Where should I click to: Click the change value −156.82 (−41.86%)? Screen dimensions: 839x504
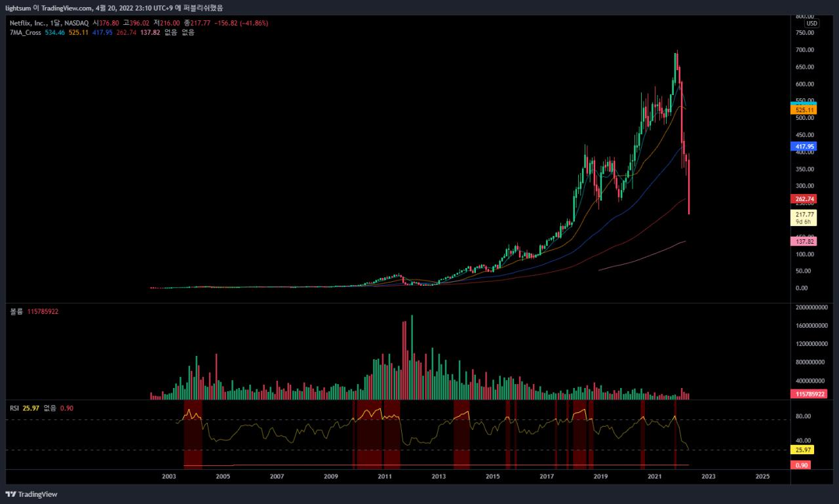click(x=241, y=23)
